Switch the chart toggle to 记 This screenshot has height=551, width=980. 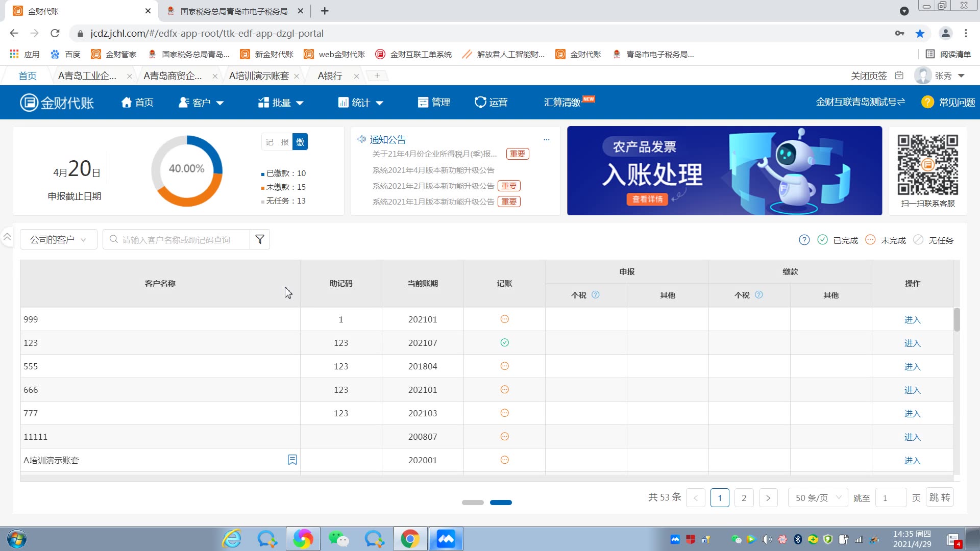tap(269, 142)
